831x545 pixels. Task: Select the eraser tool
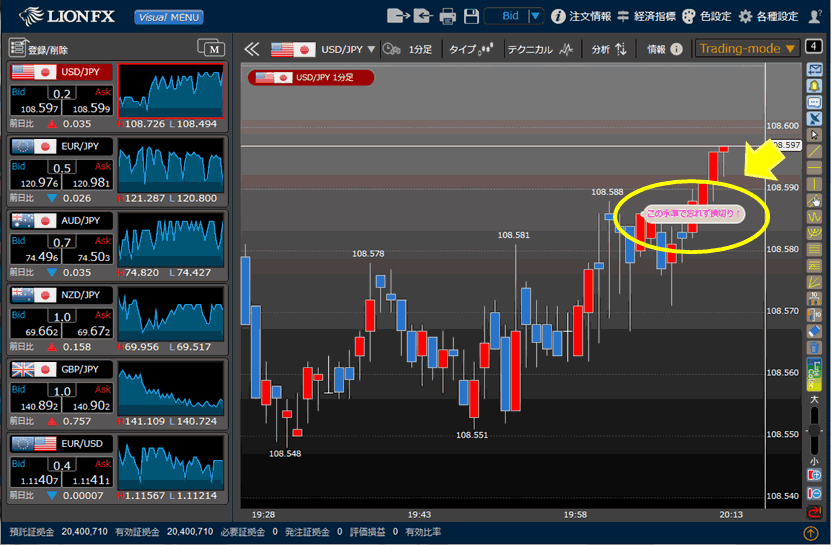point(814,331)
